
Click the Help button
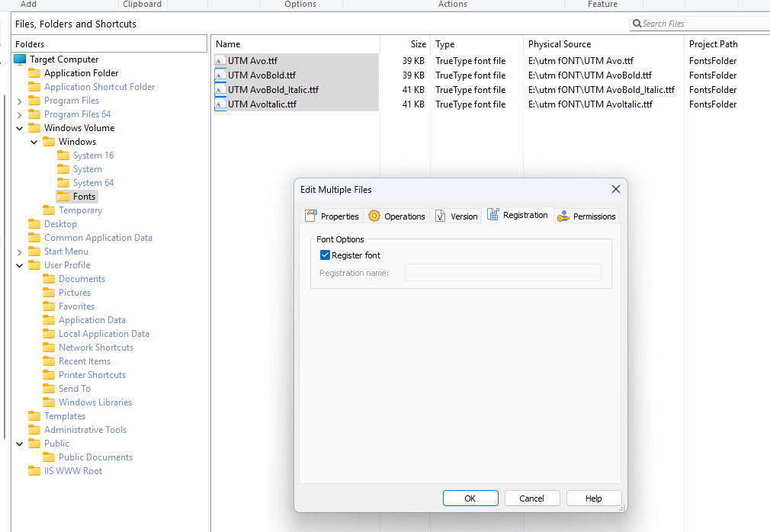[x=593, y=498]
